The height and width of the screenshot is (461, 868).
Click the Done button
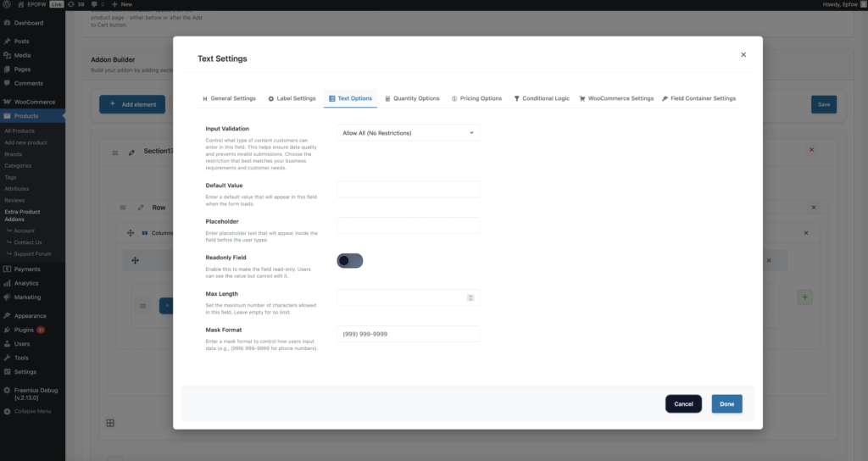(726, 404)
